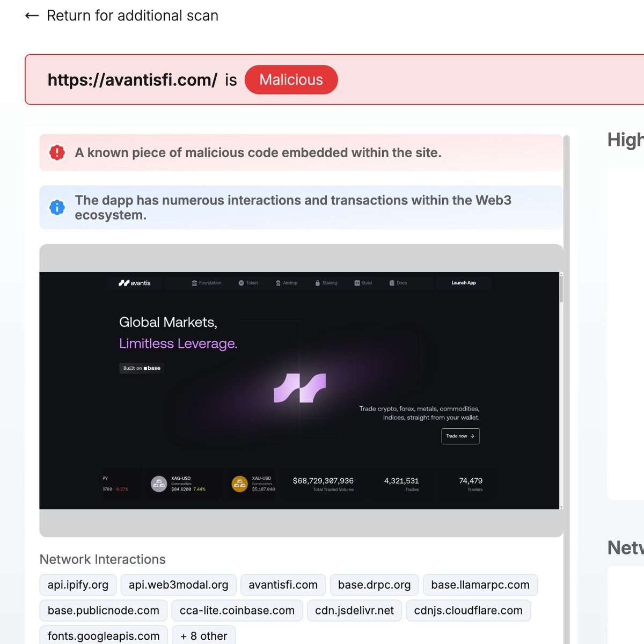
Task: Click the known malicious code warning message
Action: pos(258,152)
